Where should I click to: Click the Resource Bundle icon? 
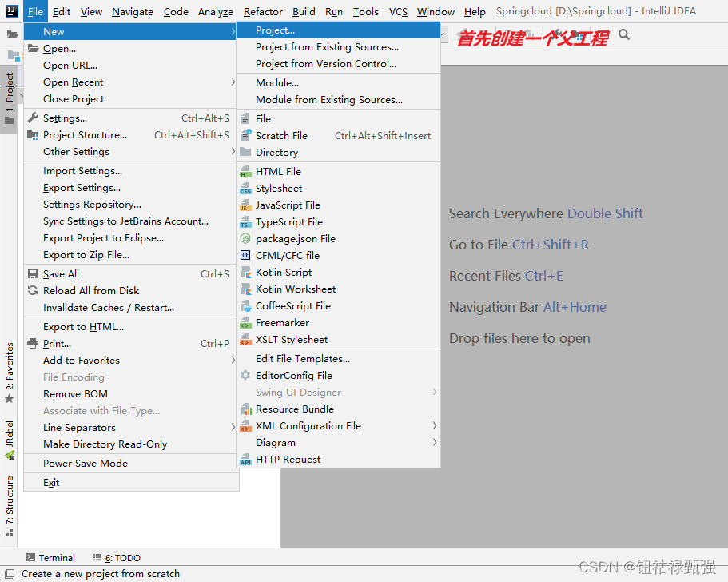tap(245, 409)
